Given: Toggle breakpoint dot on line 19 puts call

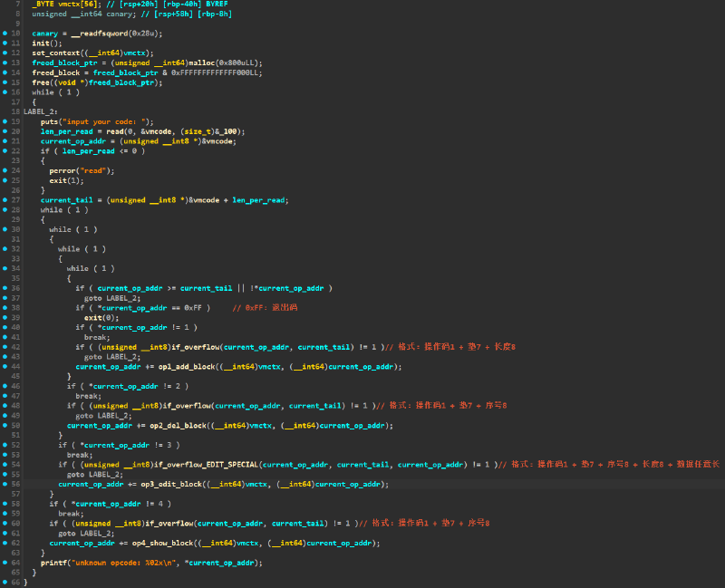Looking at the screenshot, I should click(5, 121).
